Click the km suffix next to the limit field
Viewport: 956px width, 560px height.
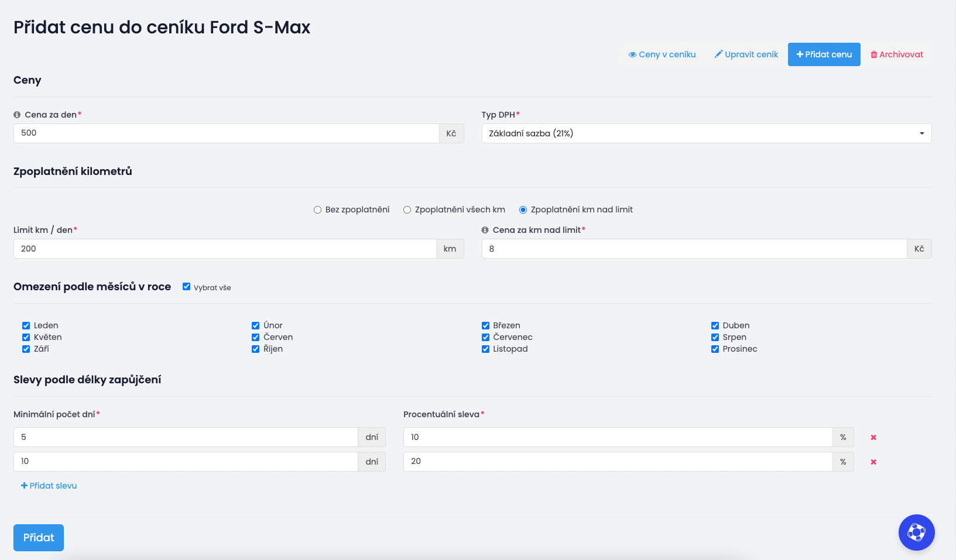coord(450,249)
